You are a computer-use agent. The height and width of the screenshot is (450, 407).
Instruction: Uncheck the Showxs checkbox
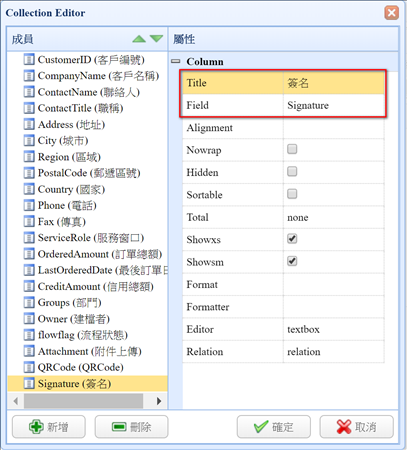coord(292,239)
